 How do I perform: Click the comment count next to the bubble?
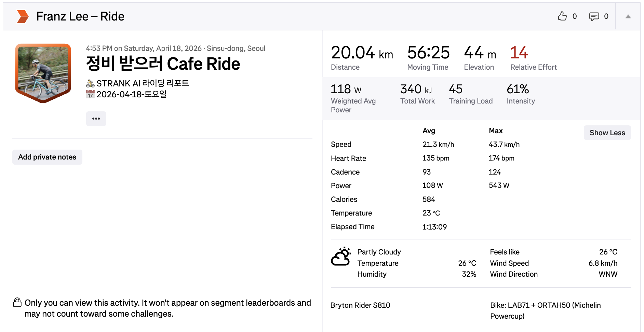tap(606, 16)
